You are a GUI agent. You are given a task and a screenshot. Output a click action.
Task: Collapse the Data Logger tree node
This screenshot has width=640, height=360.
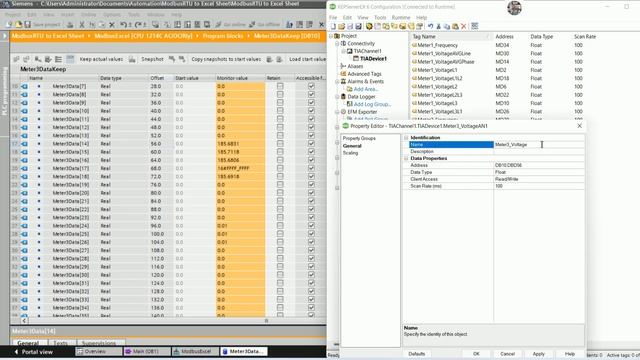pyautogui.click(x=337, y=97)
